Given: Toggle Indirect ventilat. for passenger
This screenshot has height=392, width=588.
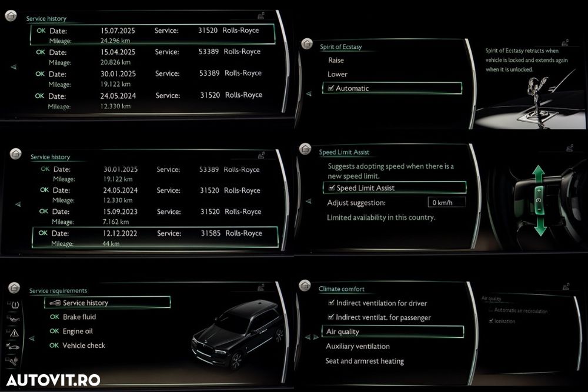Looking at the screenshot, I should click(x=330, y=317).
